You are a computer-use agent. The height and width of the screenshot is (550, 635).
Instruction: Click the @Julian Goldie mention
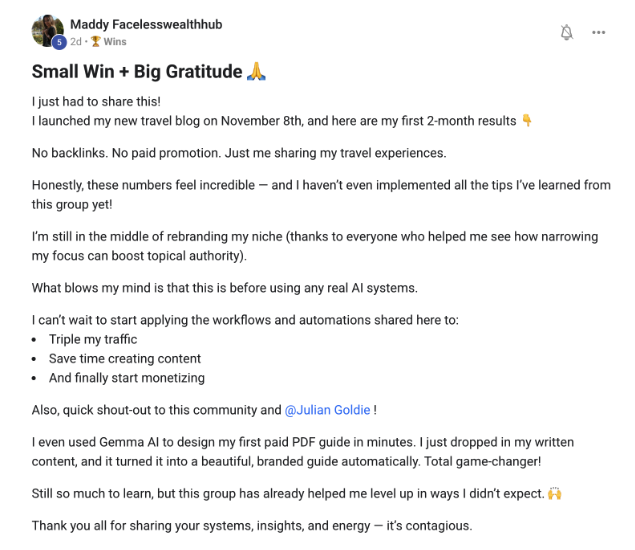(x=329, y=410)
